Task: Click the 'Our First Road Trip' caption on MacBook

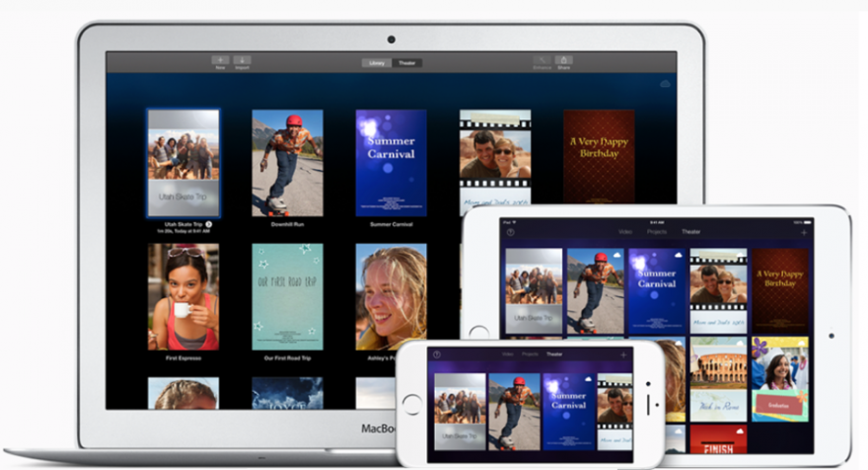Action: pyautogui.click(x=287, y=358)
